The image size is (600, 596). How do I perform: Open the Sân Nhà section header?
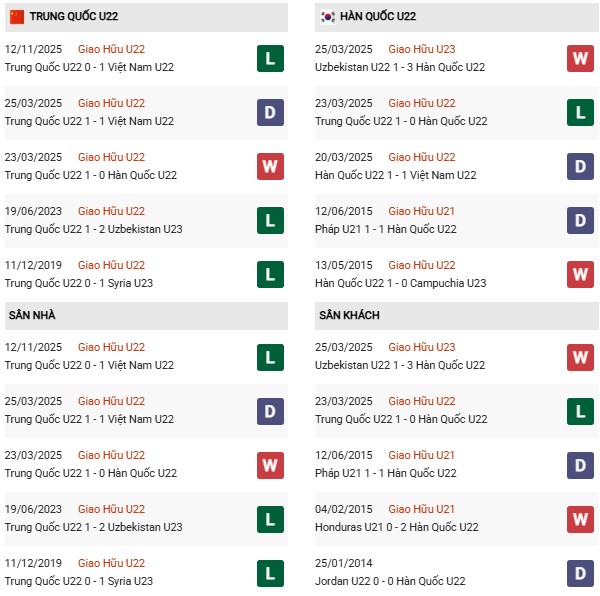click(30, 315)
